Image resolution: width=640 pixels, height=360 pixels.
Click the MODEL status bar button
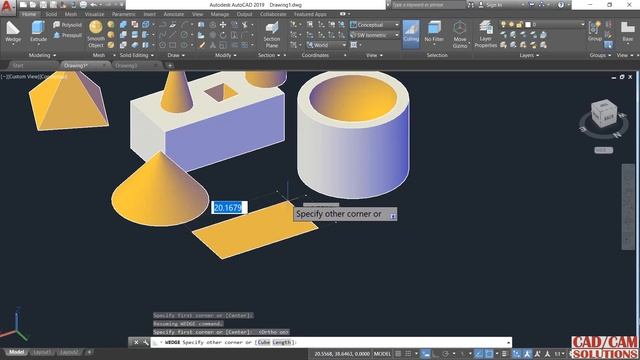click(x=382, y=354)
